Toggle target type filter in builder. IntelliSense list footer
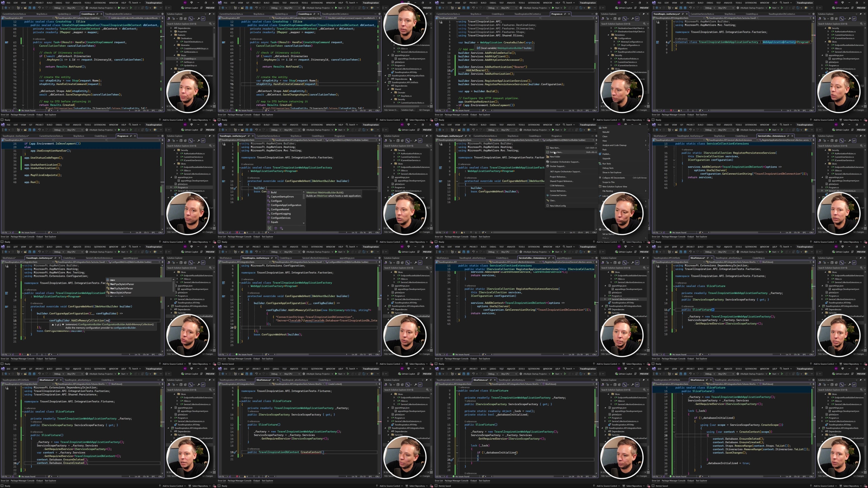This screenshot has width=868, height=488. (x=270, y=228)
